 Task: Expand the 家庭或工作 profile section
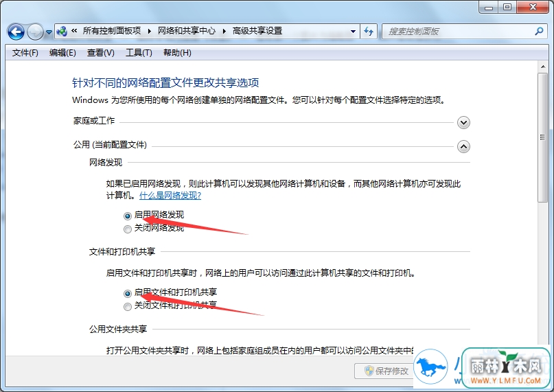[x=463, y=123]
